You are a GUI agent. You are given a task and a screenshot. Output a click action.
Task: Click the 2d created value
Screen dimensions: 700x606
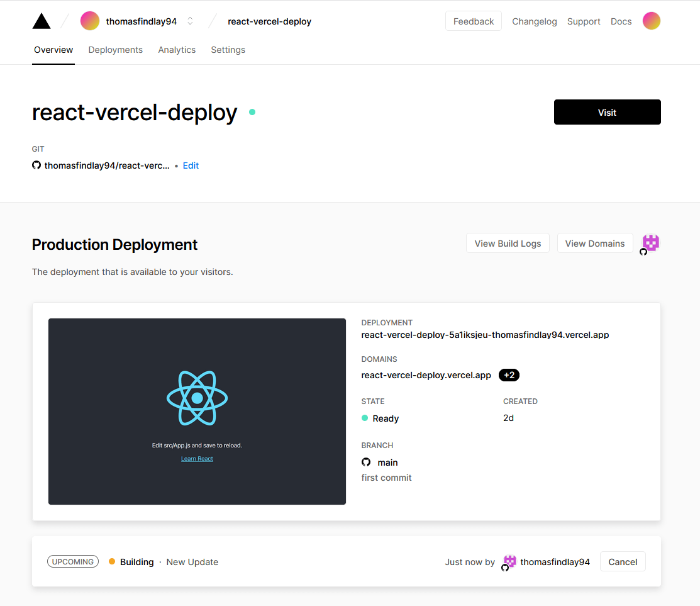508,418
